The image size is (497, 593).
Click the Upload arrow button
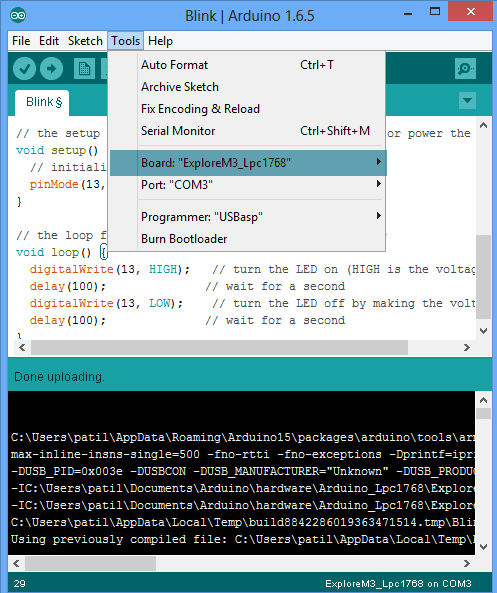[51, 68]
